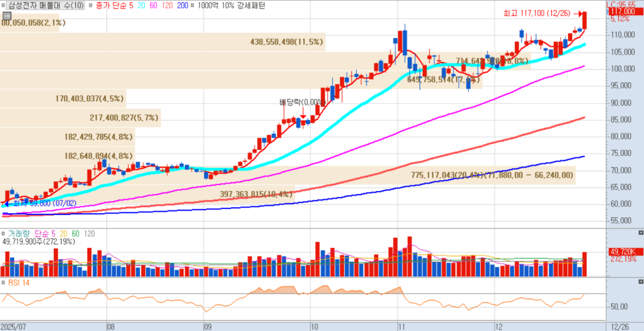Click the blue 200 moving average legend
Image resolution: width=644 pixels, height=331 pixels.
click(x=183, y=6)
